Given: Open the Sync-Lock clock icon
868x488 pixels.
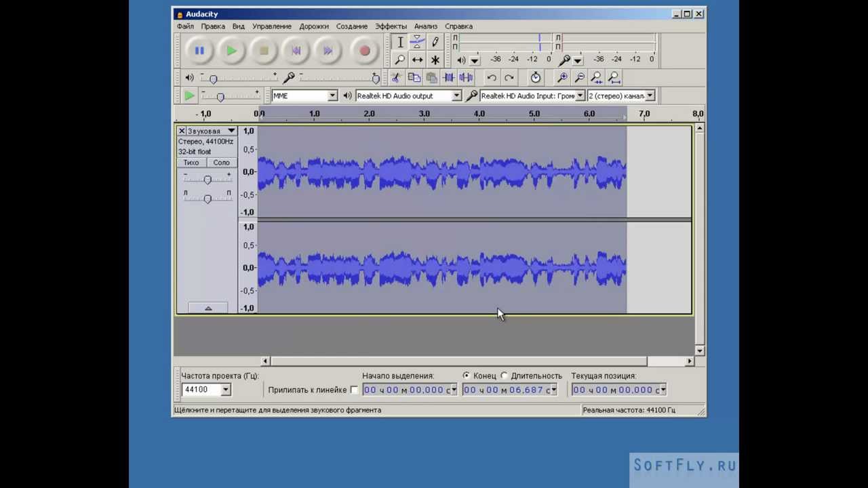Looking at the screenshot, I should tap(535, 78).
